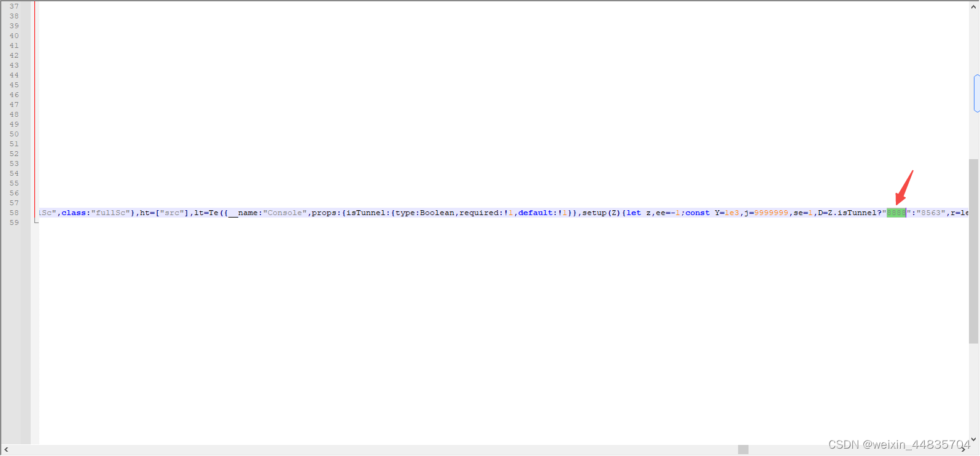Click the "Console" name string
The image size is (980, 456).
pos(285,213)
